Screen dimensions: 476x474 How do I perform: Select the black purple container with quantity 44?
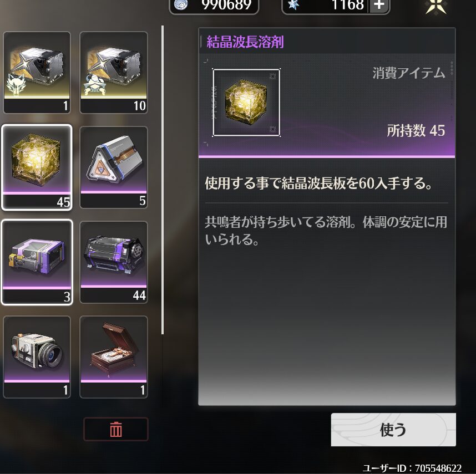(x=114, y=262)
